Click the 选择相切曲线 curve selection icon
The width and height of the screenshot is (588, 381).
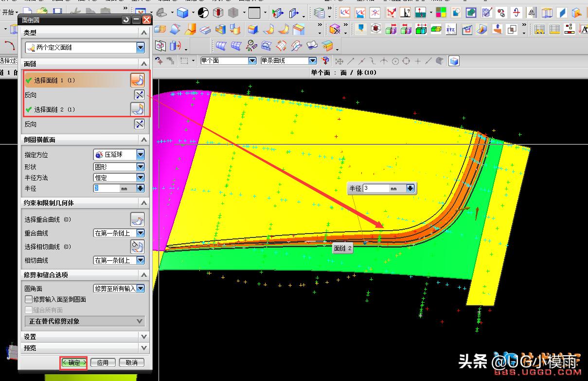(138, 247)
